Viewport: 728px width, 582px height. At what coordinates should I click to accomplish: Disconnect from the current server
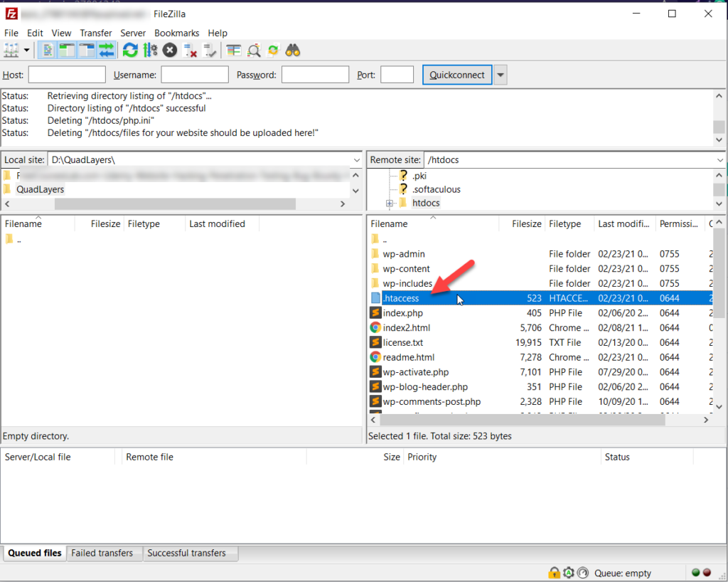coord(190,51)
